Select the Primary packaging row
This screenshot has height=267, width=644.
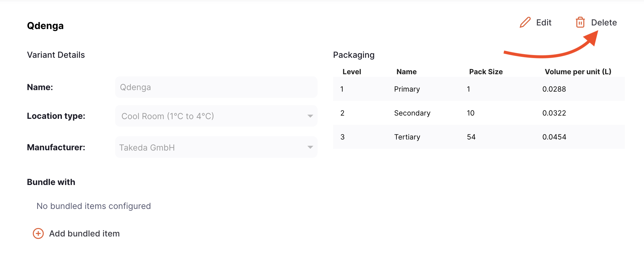point(479,89)
